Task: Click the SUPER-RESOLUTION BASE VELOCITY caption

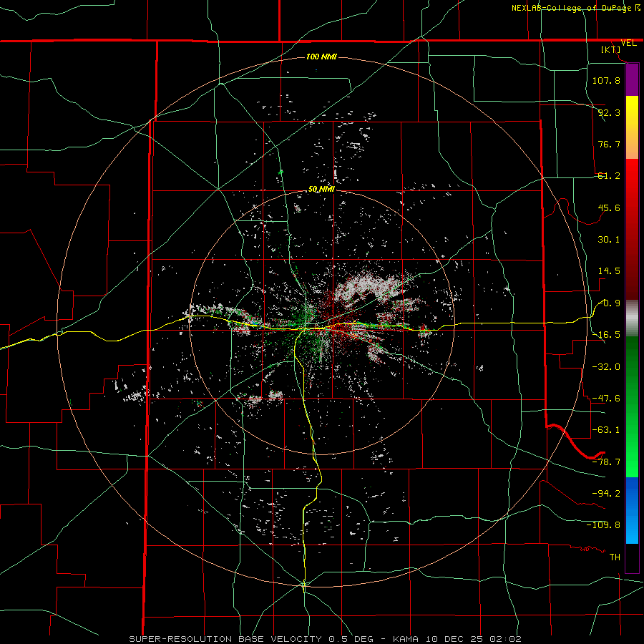Action: (225, 639)
